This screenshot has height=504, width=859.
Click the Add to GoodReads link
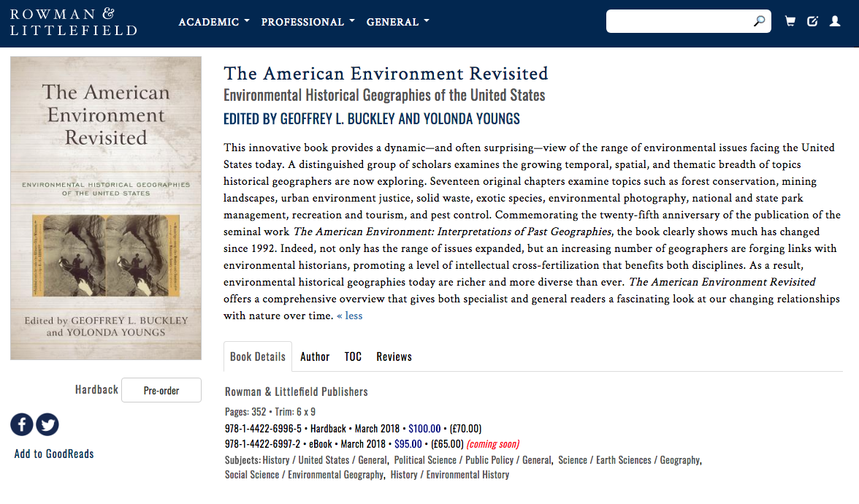coord(53,454)
